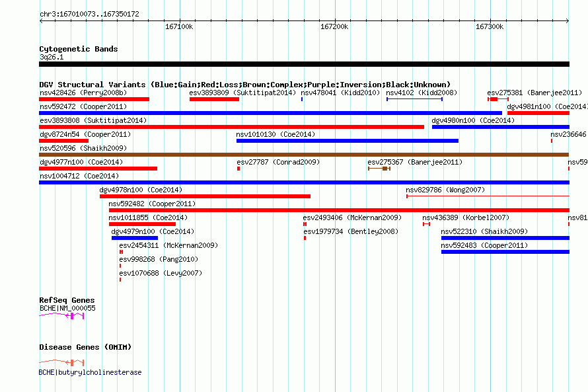
Task: Click the orange BCHE disease gene glyph
Action: click(61, 362)
